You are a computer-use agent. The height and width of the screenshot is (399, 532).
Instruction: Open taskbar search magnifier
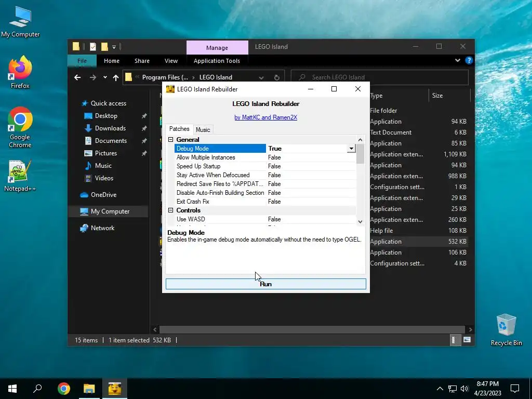coord(37,389)
